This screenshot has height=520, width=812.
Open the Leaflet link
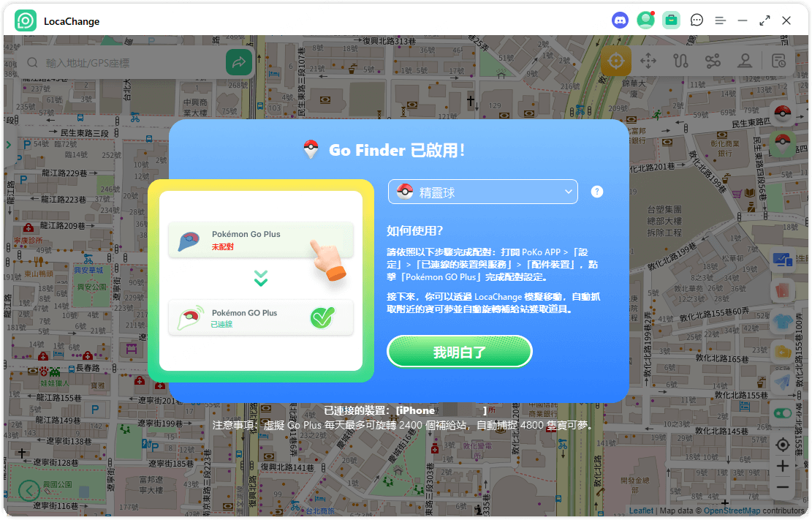(x=640, y=510)
